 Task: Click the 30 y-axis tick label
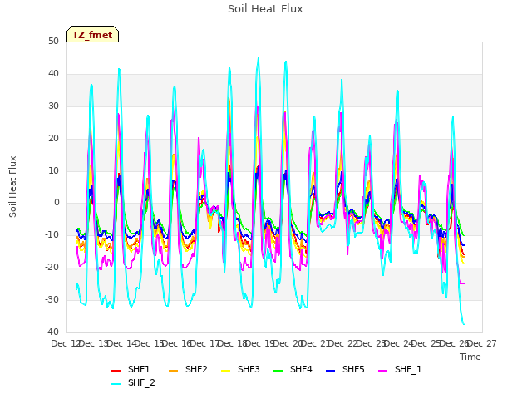(53, 106)
